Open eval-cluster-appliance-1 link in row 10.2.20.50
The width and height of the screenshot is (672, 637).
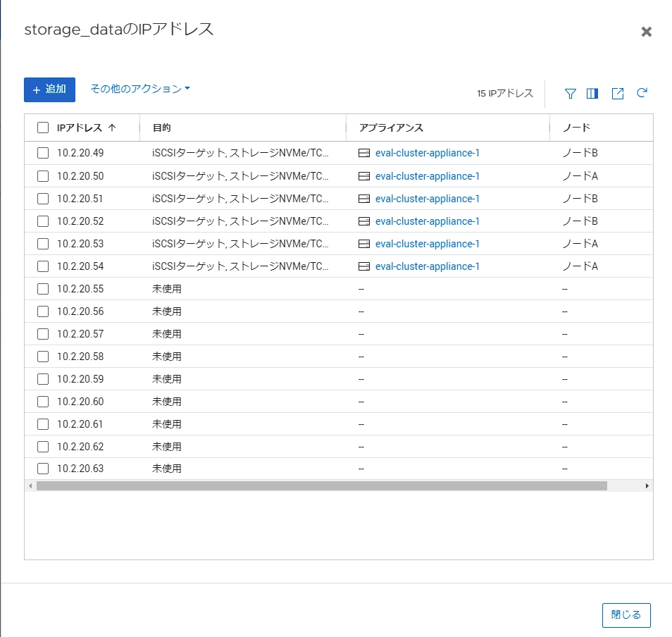pyautogui.click(x=425, y=175)
